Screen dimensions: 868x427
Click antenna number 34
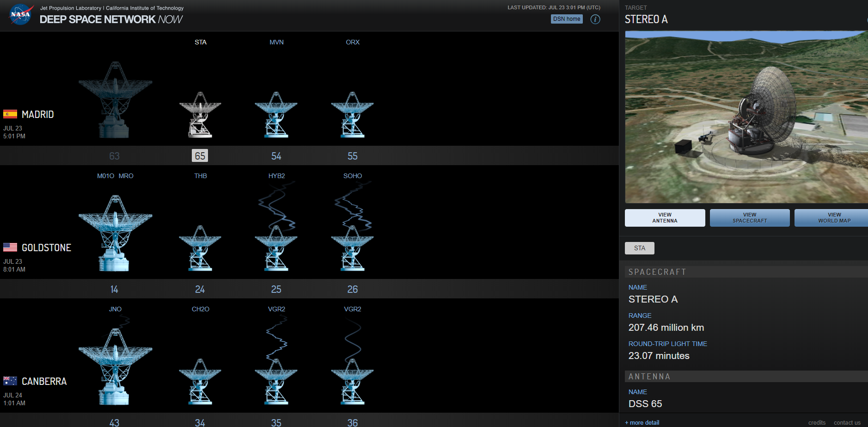pyautogui.click(x=200, y=422)
